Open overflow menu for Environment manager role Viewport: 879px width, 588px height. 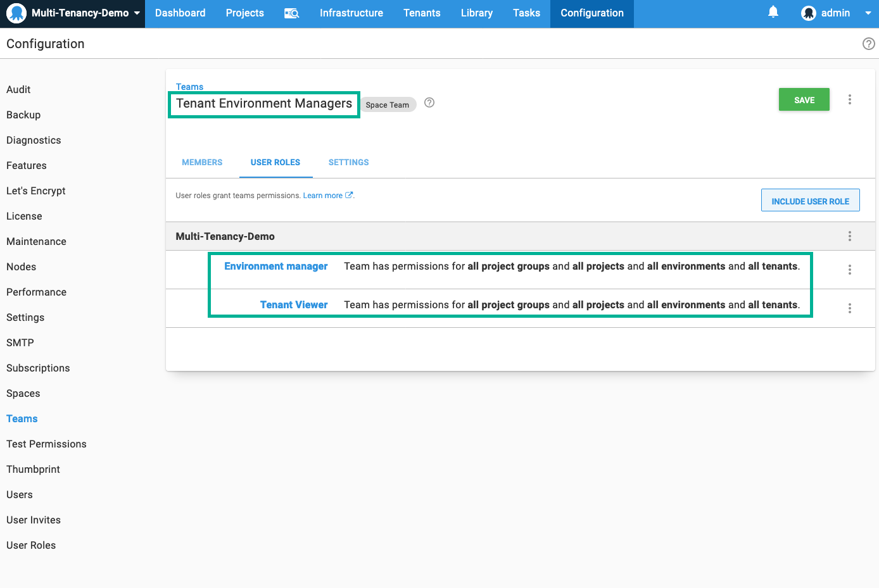849,270
